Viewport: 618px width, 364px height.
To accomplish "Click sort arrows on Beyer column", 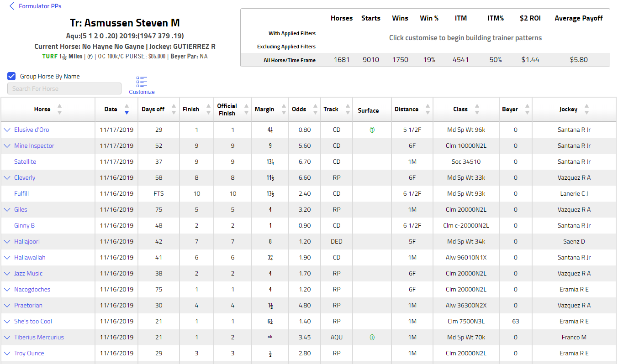I will click(527, 109).
